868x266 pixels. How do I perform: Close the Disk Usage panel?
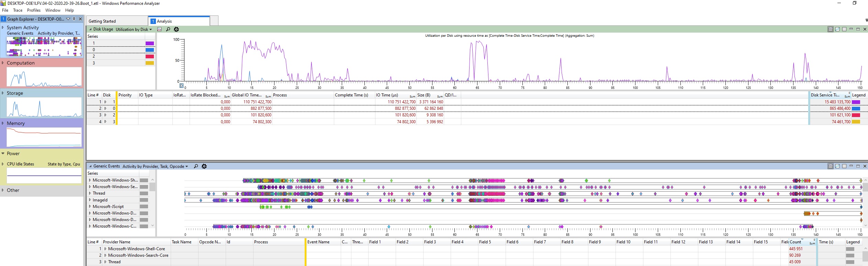click(x=865, y=29)
